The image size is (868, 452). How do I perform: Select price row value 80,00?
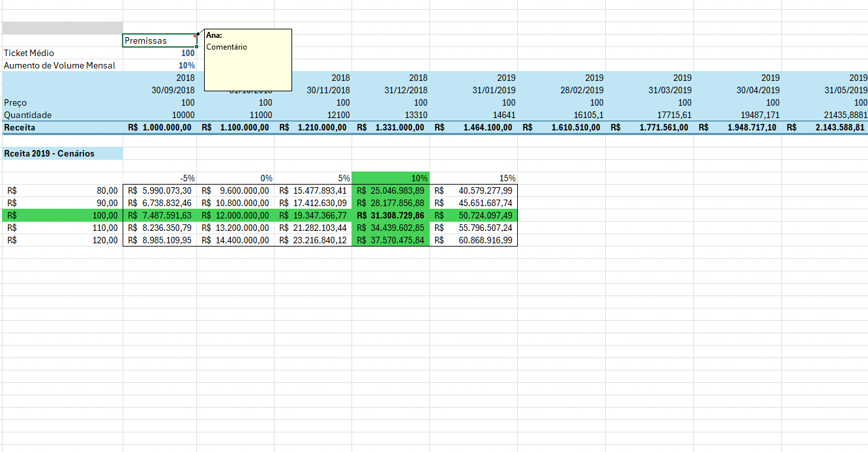pyautogui.click(x=62, y=190)
